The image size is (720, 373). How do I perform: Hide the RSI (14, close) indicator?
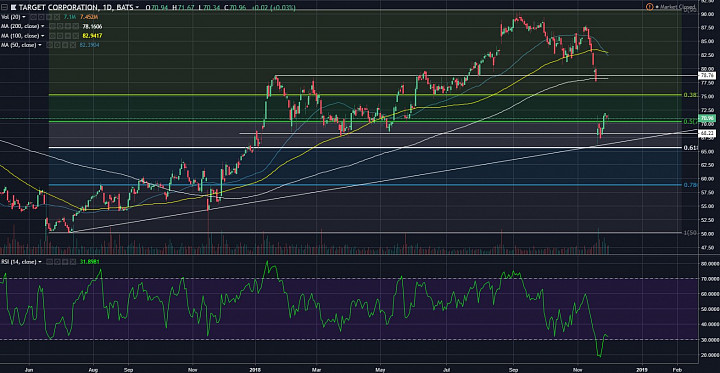(x=49, y=262)
